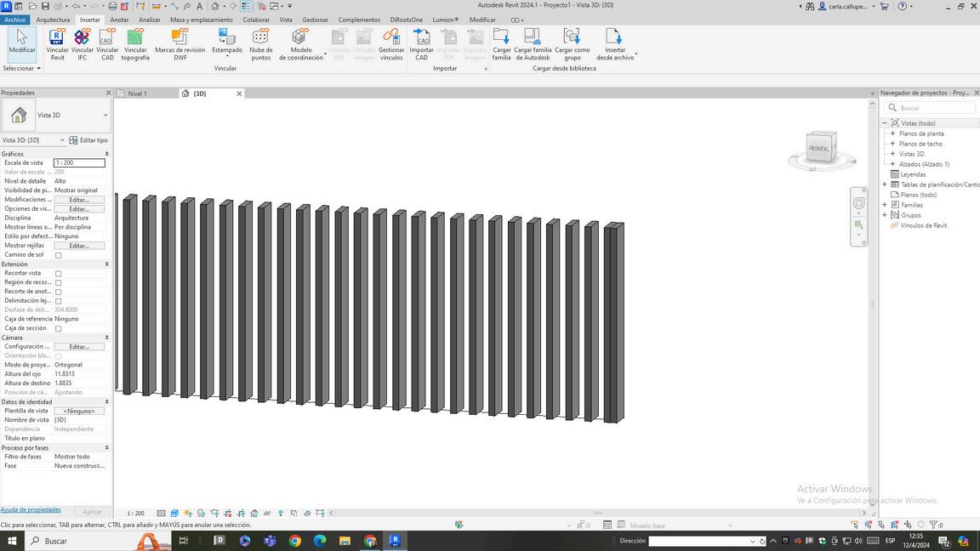Click Cargar familia de Autodesk
This screenshot has width=980, height=551.
pyautogui.click(x=533, y=44)
